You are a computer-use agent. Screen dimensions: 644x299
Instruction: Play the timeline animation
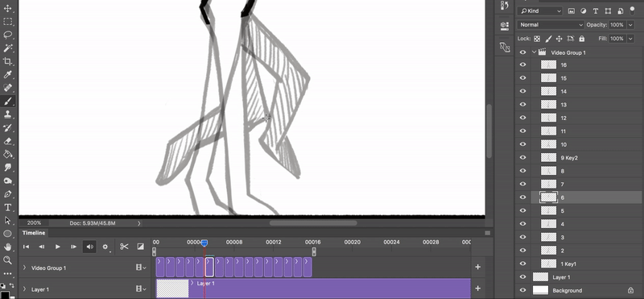point(57,247)
